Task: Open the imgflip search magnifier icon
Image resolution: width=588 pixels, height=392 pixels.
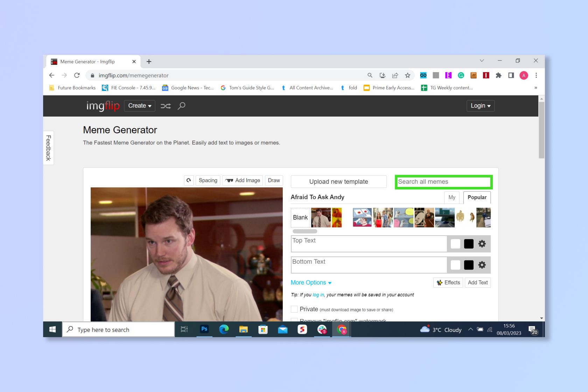Action: click(x=181, y=106)
